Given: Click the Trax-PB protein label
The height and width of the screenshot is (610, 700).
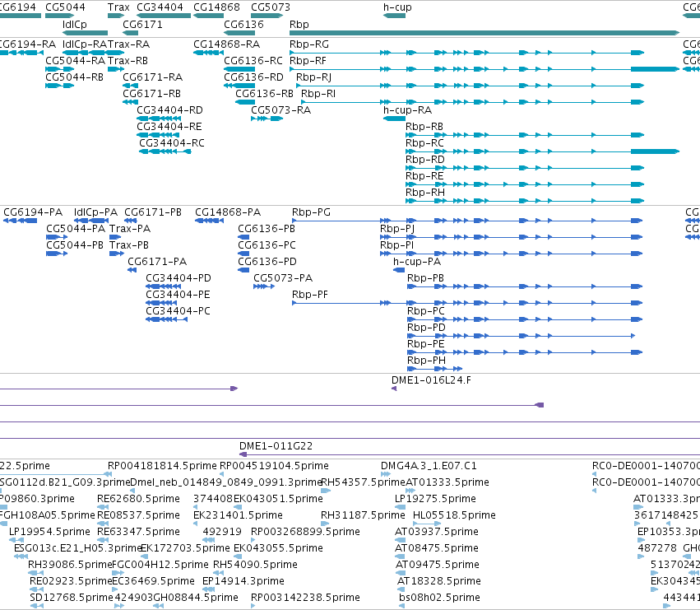Looking at the screenshot, I should click(x=129, y=246).
